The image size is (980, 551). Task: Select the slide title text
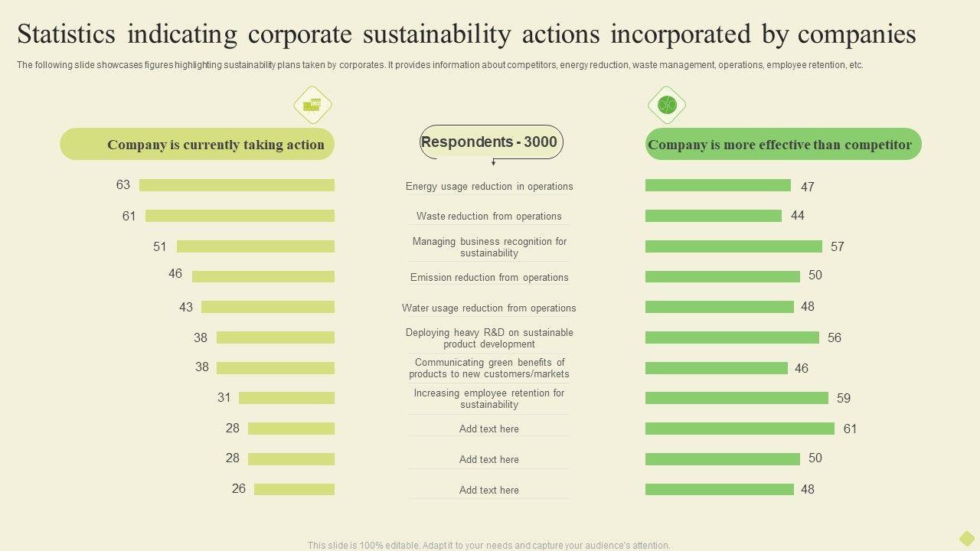[466, 34]
